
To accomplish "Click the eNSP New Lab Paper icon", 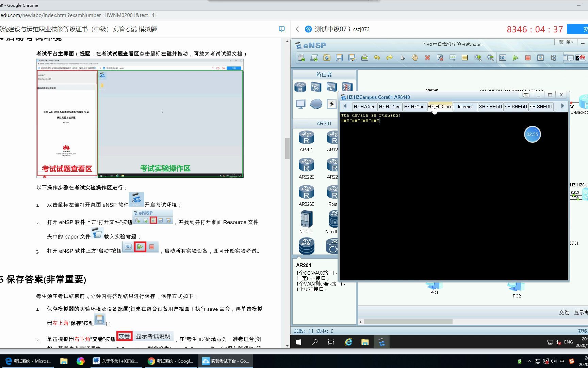I will pos(314,58).
